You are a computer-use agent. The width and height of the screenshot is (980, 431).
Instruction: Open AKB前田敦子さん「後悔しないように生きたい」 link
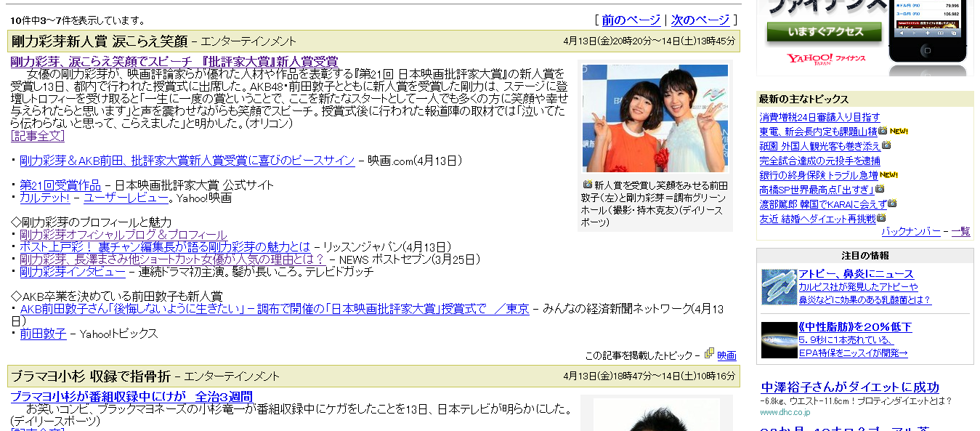275,309
